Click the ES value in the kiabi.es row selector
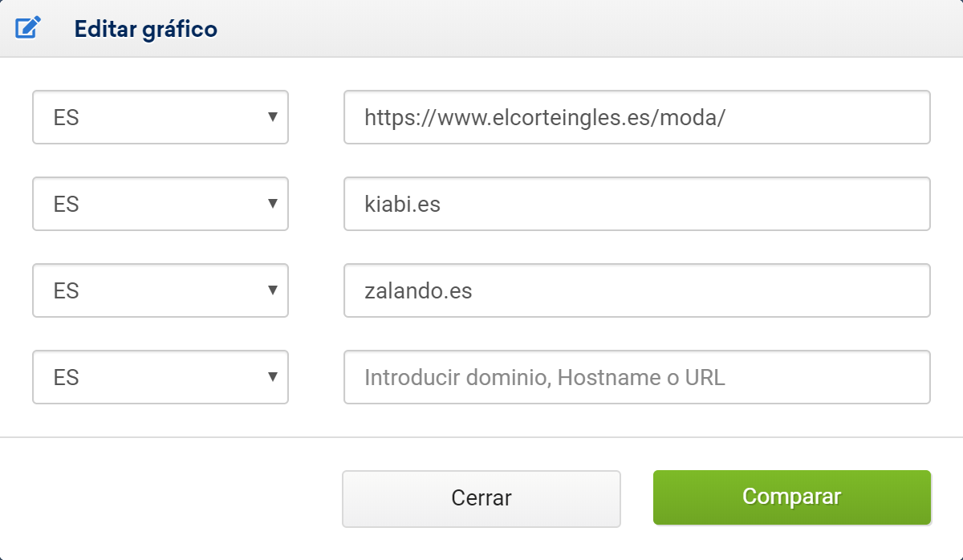The height and width of the screenshot is (560, 963). (67, 205)
